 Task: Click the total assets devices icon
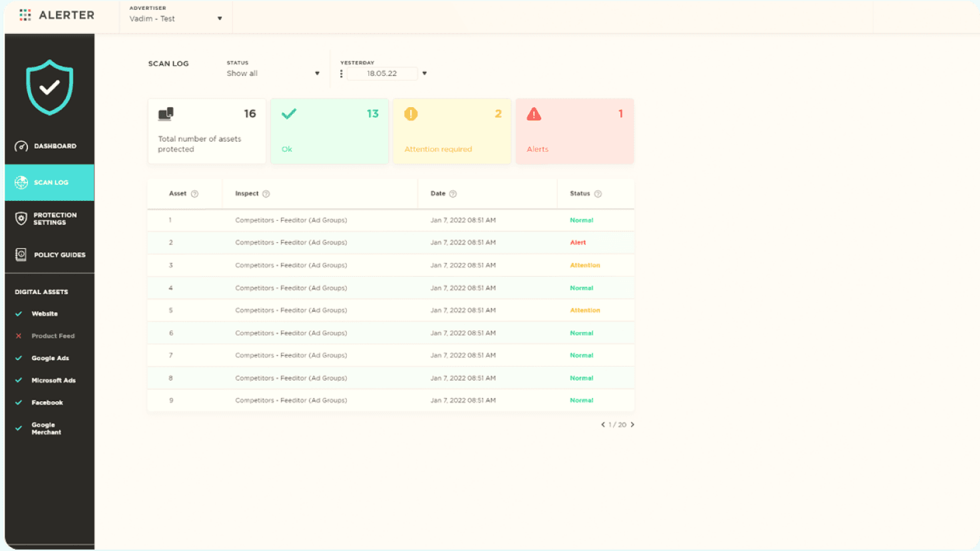click(x=166, y=114)
